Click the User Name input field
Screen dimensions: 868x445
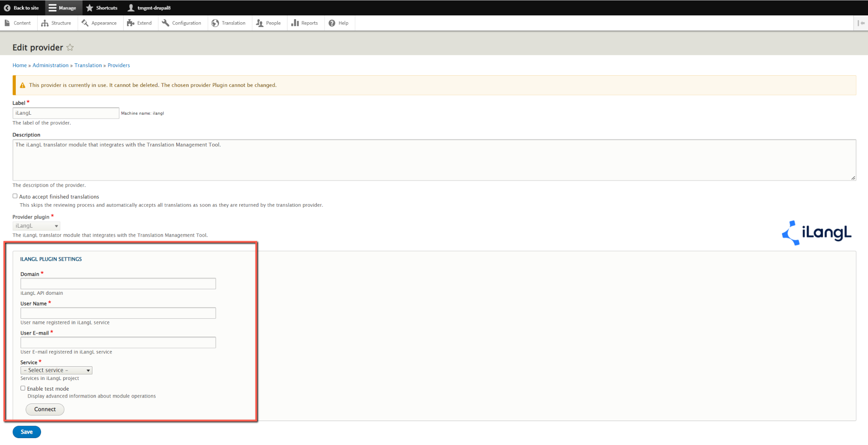pyautogui.click(x=118, y=313)
